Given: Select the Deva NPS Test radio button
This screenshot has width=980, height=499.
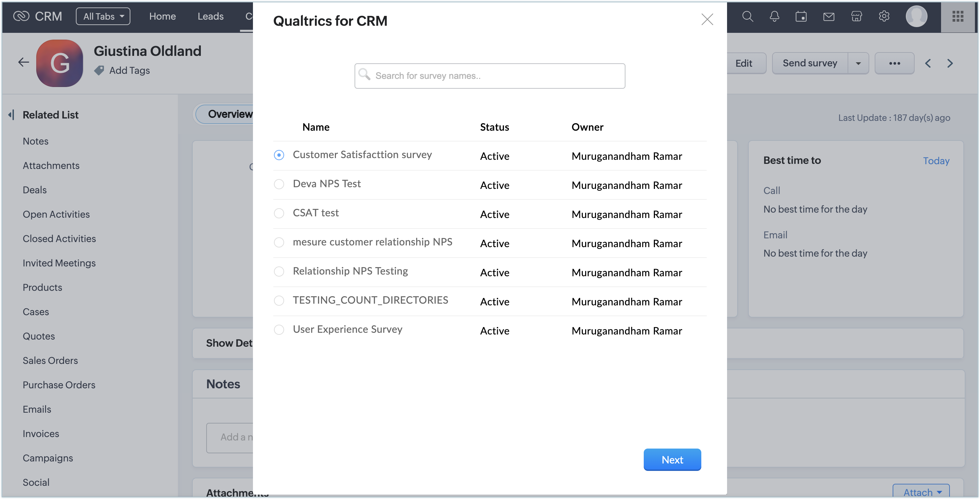Looking at the screenshot, I should click(x=279, y=184).
